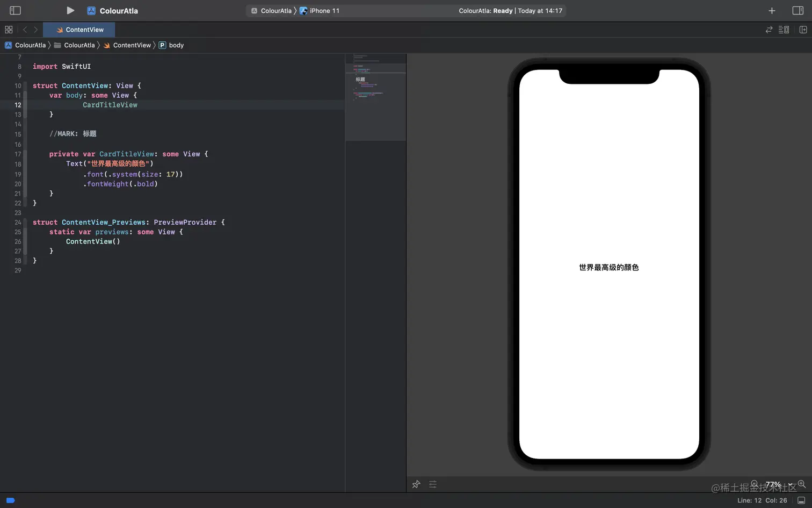Open body symbol in jump bar
Viewport: 812px width, 508px height.
click(x=171, y=45)
